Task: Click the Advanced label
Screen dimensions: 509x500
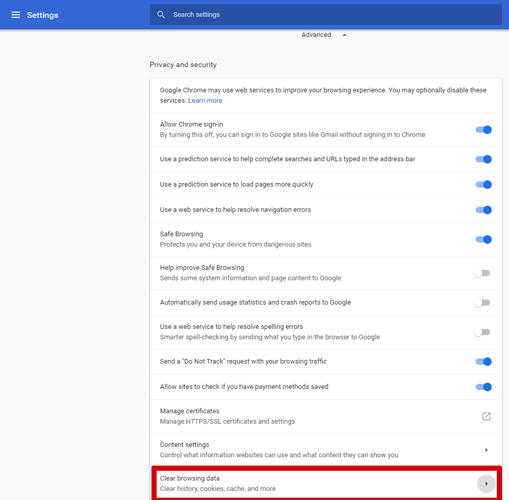Action: click(316, 35)
